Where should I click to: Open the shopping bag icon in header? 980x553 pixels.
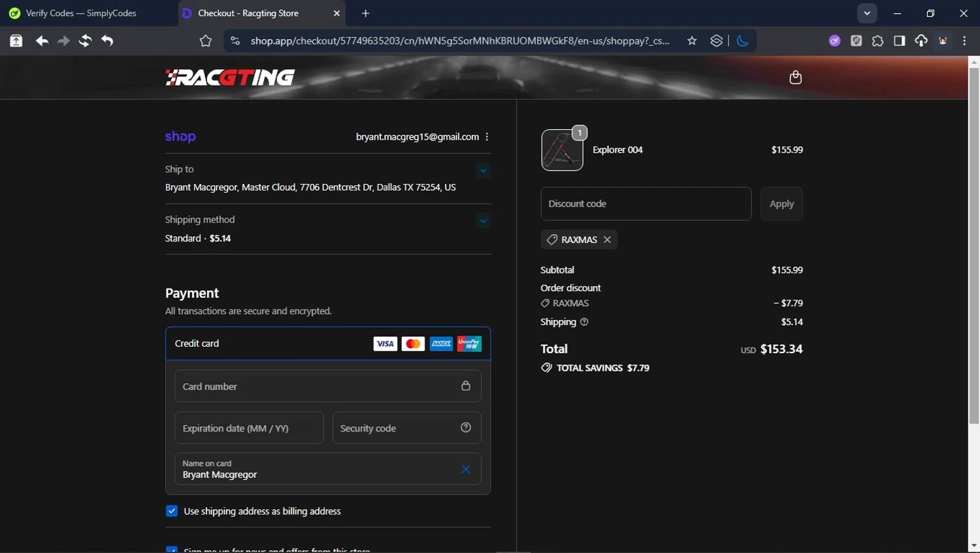[795, 78]
